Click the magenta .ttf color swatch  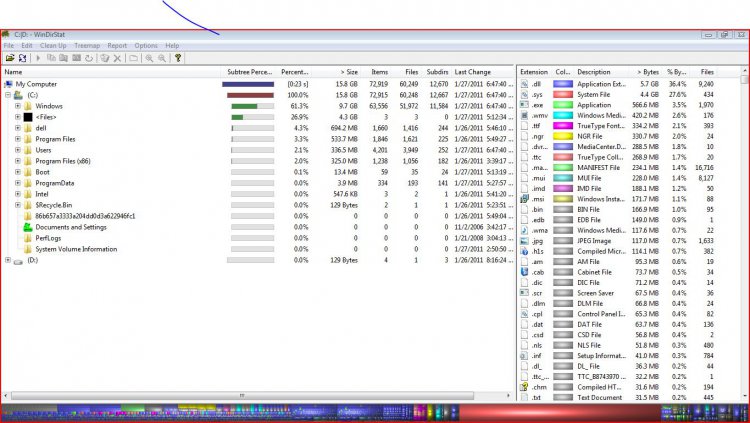click(x=563, y=126)
